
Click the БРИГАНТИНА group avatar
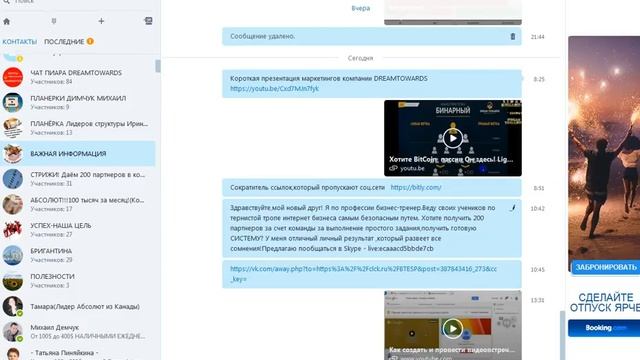(x=13, y=255)
